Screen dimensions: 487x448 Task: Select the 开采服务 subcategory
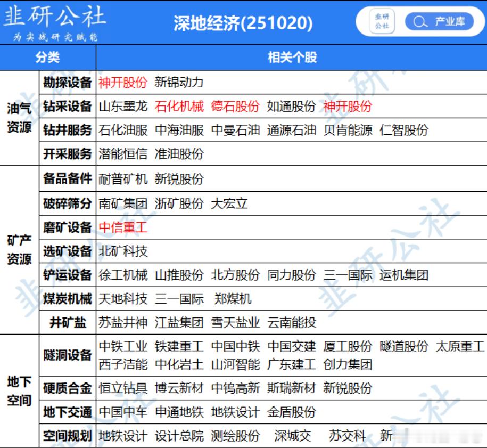click(x=68, y=154)
